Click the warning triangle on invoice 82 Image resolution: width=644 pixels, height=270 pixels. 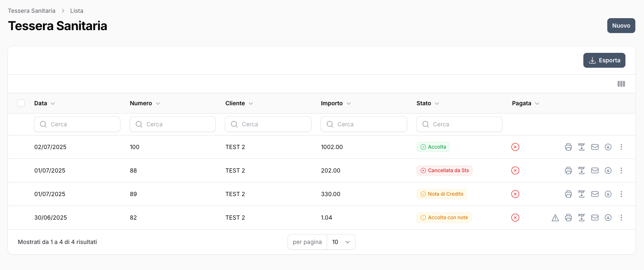pos(555,218)
